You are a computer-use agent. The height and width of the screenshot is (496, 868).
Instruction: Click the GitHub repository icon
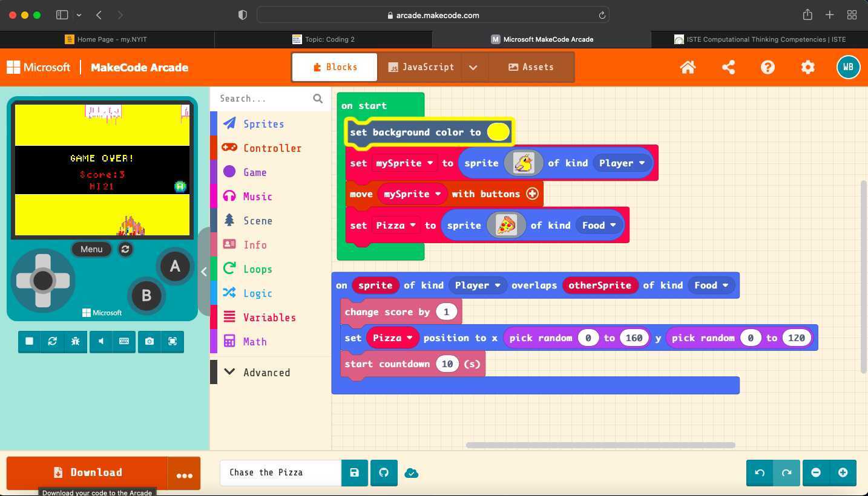tap(384, 472)
